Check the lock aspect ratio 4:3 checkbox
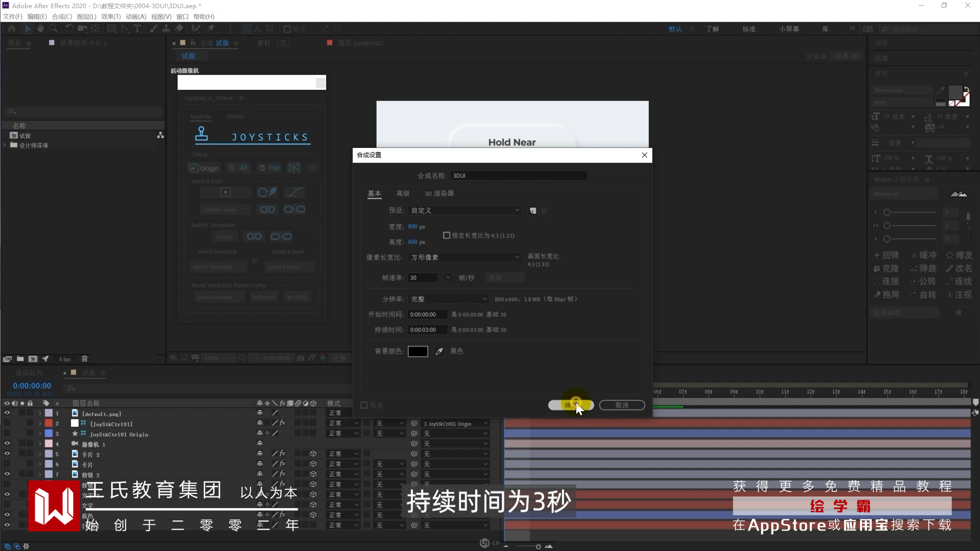 point(447,236)
